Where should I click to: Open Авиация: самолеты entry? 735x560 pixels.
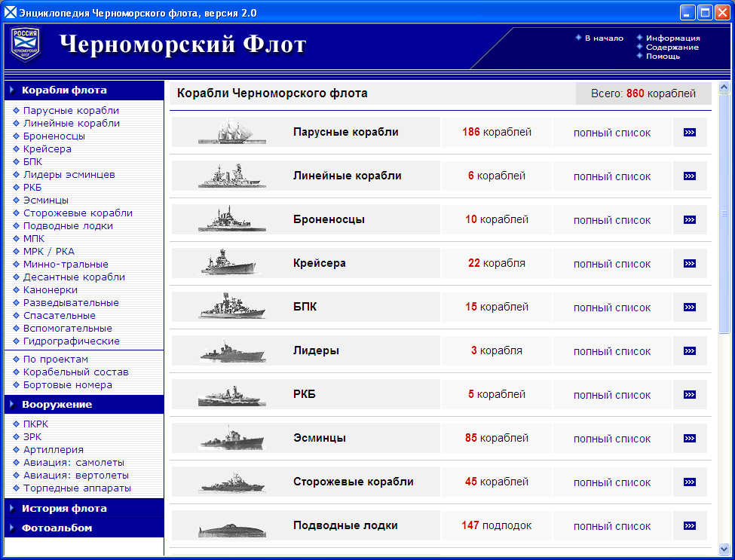(x=74, y=463)
